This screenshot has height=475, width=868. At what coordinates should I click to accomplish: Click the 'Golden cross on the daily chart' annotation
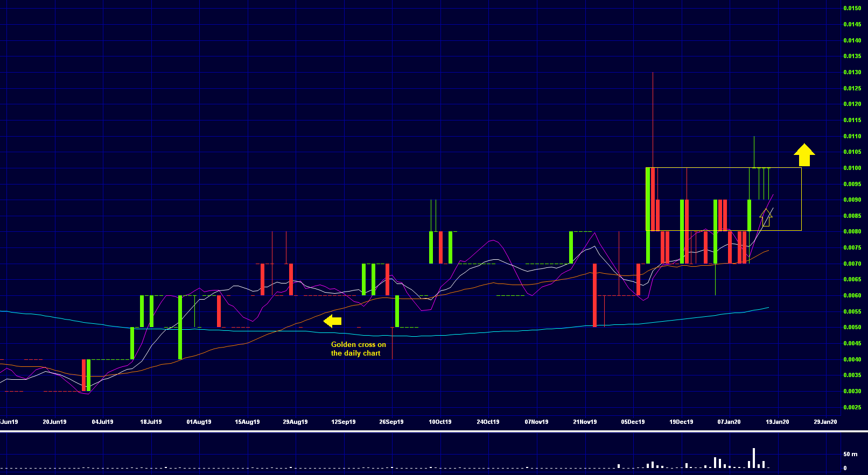click(x=358, y=349)
